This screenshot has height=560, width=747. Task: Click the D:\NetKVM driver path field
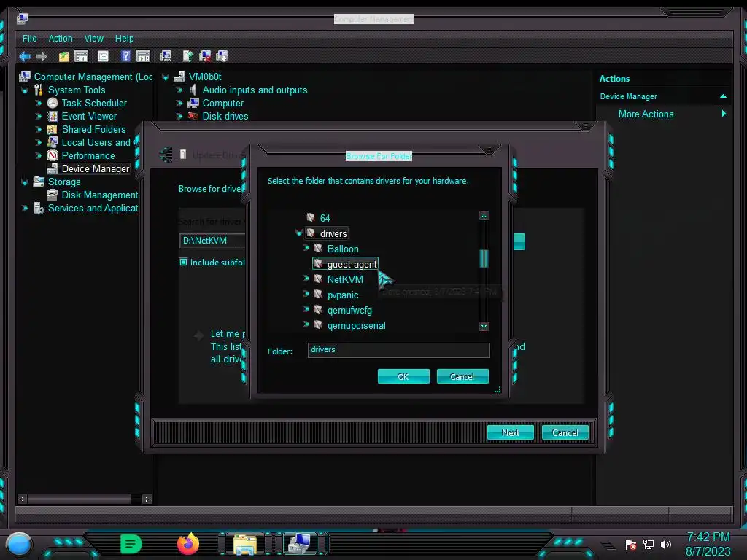(212, 241)
